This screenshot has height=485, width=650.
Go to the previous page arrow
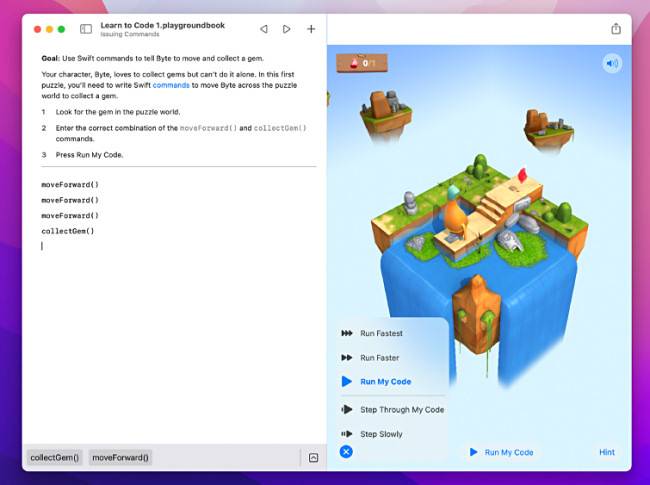(264, 29)
